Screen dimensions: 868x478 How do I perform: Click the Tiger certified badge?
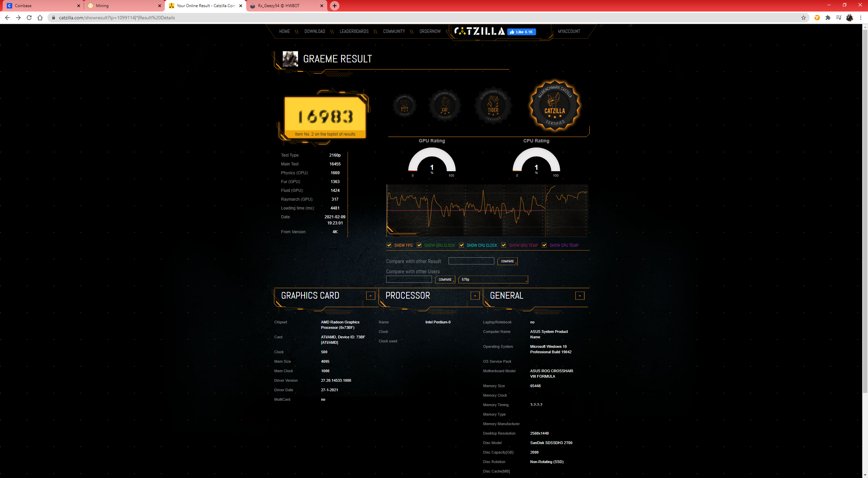493,105
